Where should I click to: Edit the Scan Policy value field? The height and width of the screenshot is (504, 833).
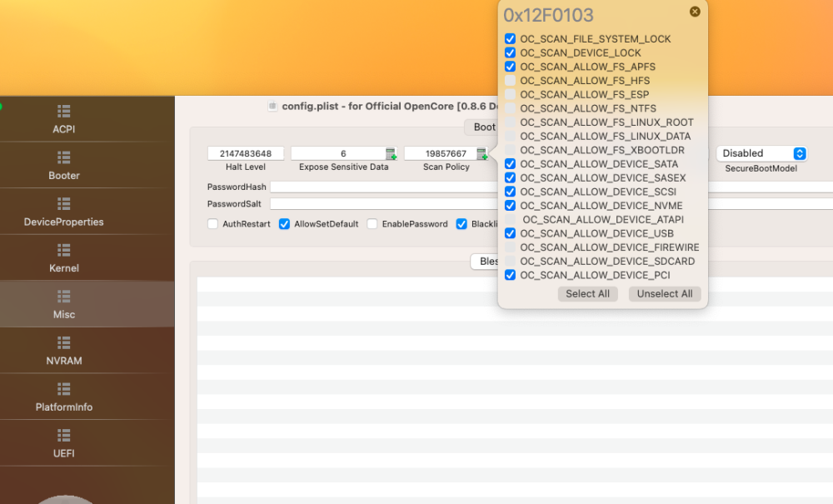(441, 153)
